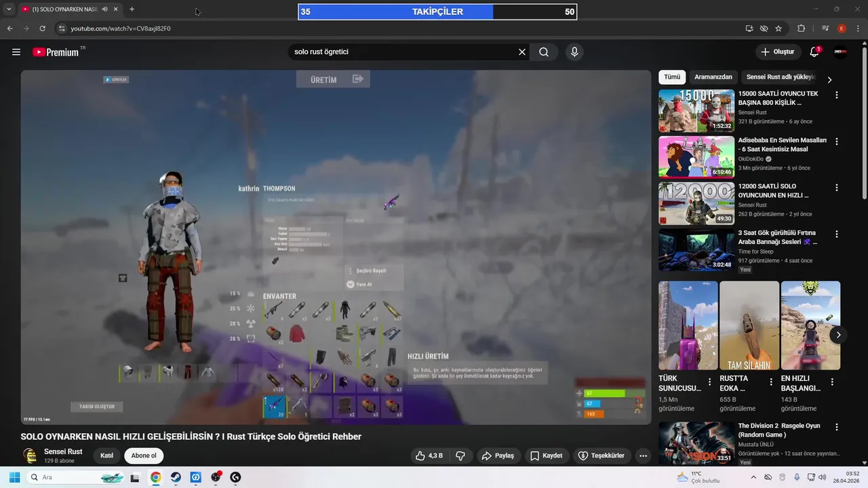Open YouTube notifications bell
The image size is (868, 488).
point(815,52)
